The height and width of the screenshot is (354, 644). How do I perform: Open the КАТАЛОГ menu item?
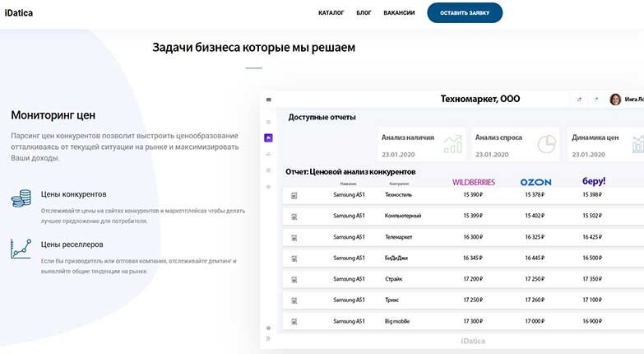pyautogui.click(x=331, y=12)
